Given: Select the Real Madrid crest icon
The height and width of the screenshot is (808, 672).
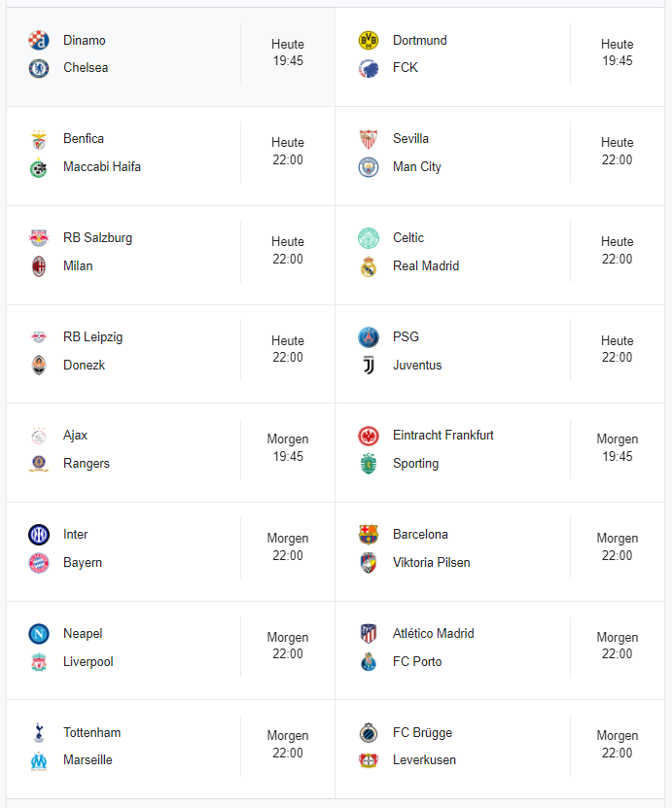Looking at the screenshot, I should [369, 266].
